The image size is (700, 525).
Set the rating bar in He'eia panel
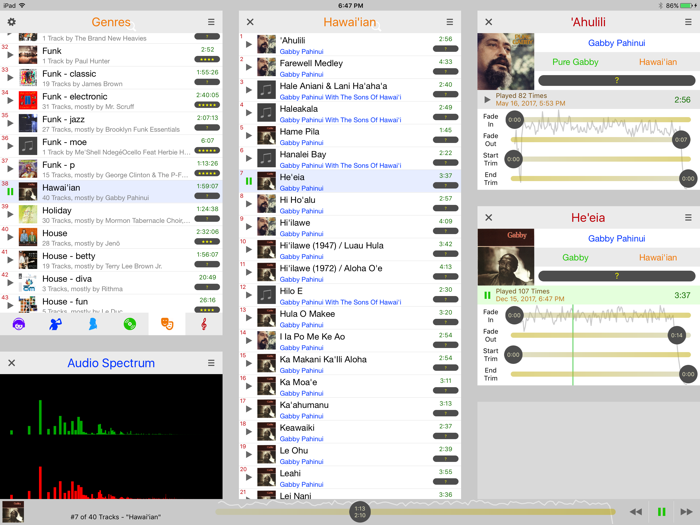(617, 276)
